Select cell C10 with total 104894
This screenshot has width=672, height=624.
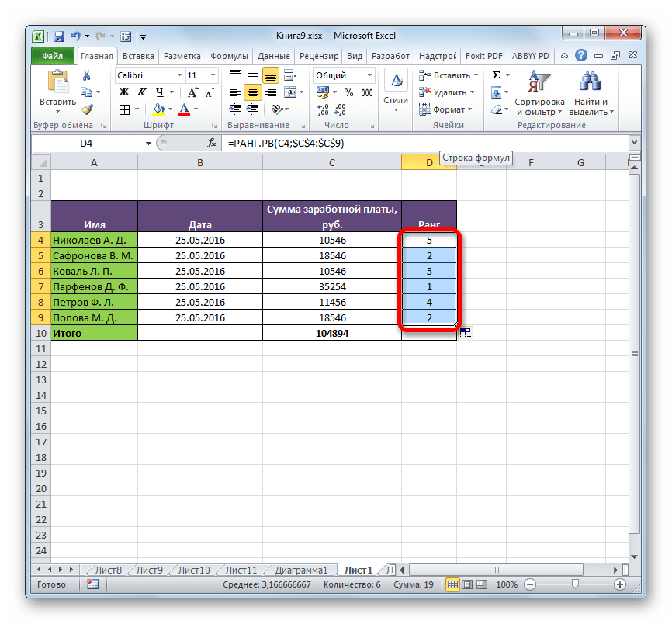(x=331, y=333)
